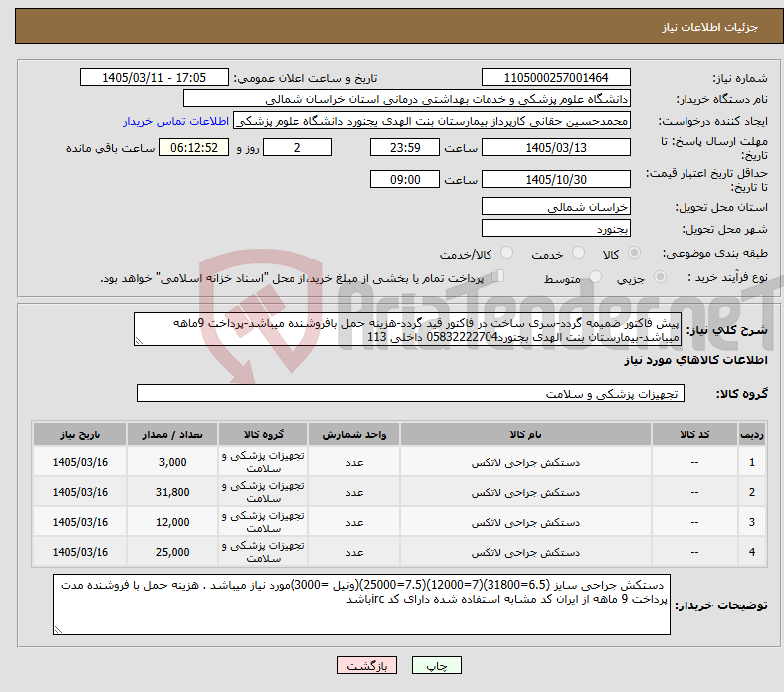The image size is (784, 692).
Task: Click the goods group cell in row 3
Action: [263, 522]
